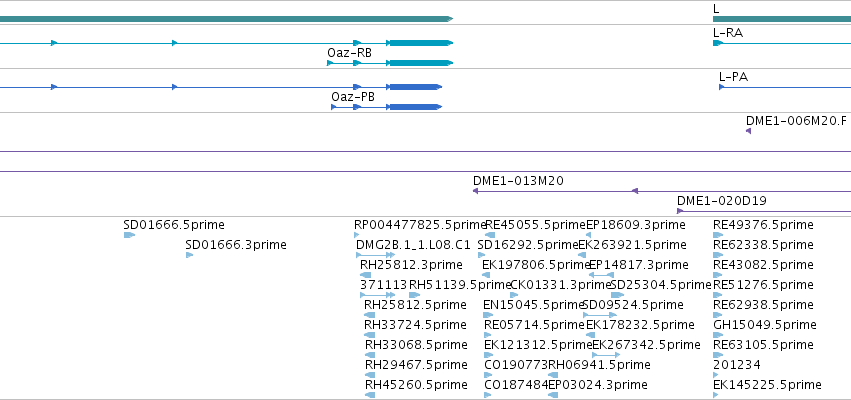Select the thick Oaz-RB exon block
This screenshot has width=851, height=400.
[421, 63]
